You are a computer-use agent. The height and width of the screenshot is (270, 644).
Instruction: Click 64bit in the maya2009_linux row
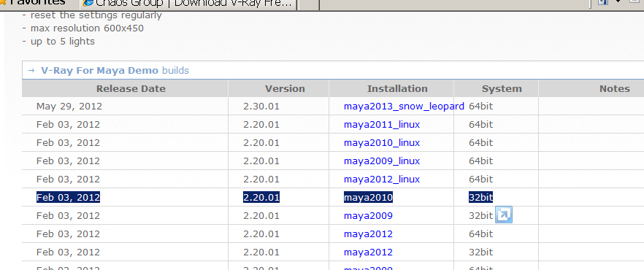tap(481, 161)
